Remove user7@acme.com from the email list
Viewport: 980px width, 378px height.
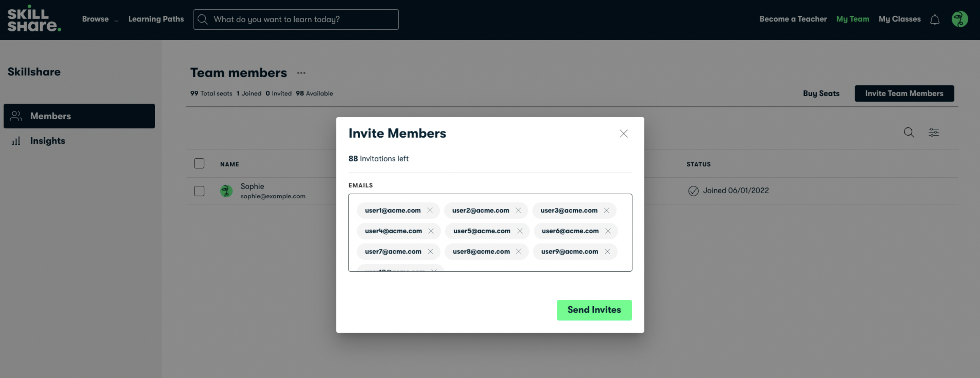(430, 251)
